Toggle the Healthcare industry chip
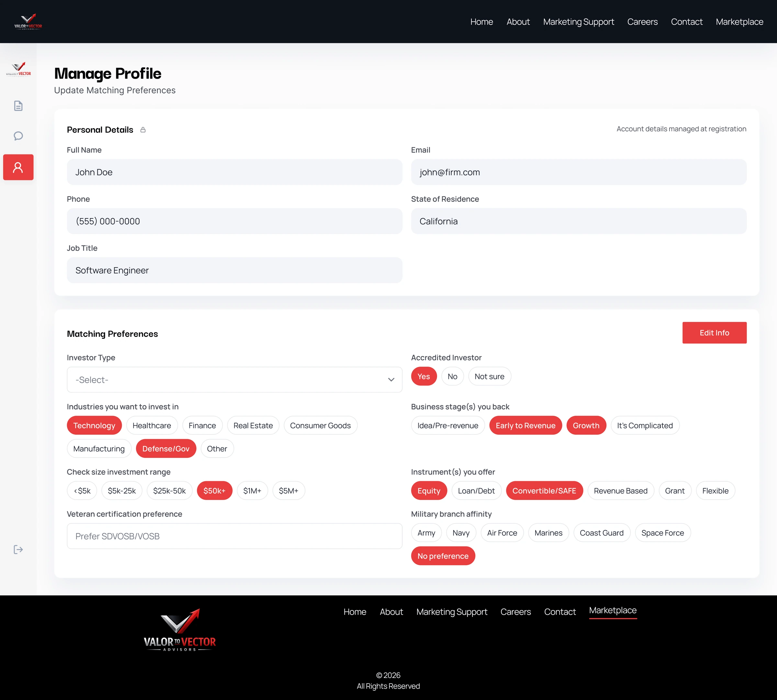 tap(152, 425)
